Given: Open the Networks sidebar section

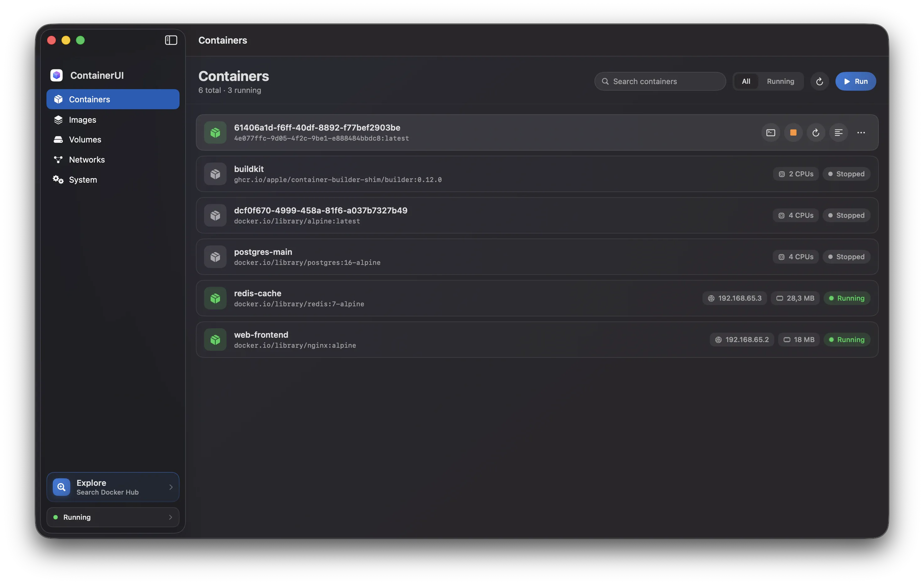Looking at the screenshot, I should [x=113, y=159].
